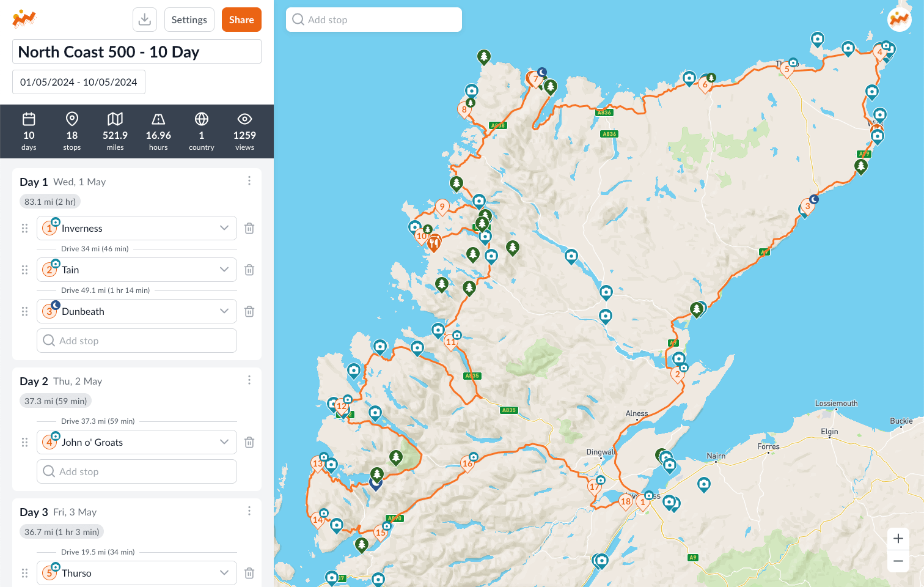Delete the Tain stop with trash icon

coord(249,270)
